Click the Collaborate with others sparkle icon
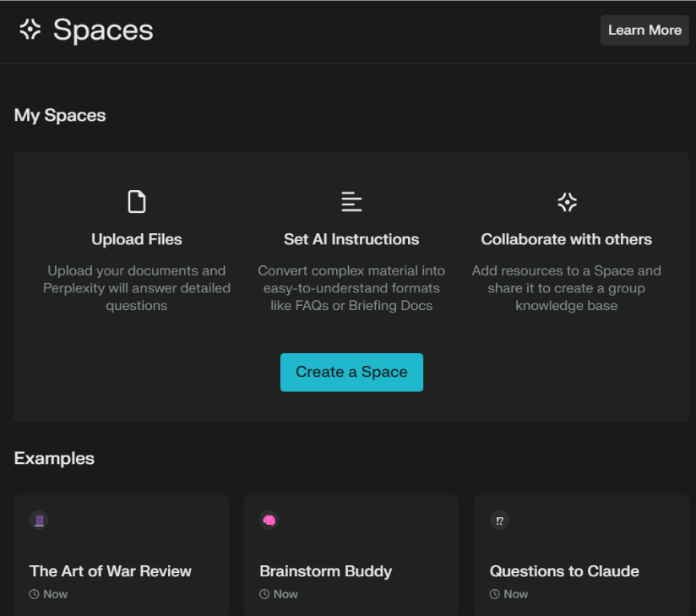 (x=567, y=202)
